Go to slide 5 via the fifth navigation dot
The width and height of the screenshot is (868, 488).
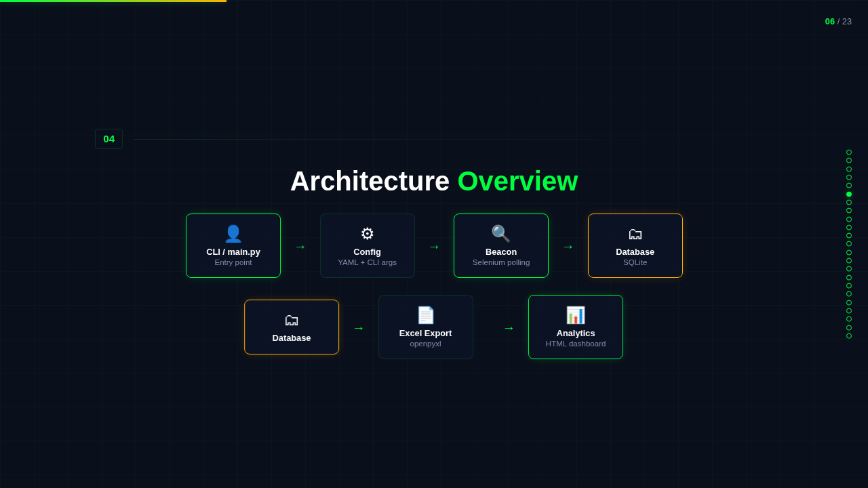[849, 186]
